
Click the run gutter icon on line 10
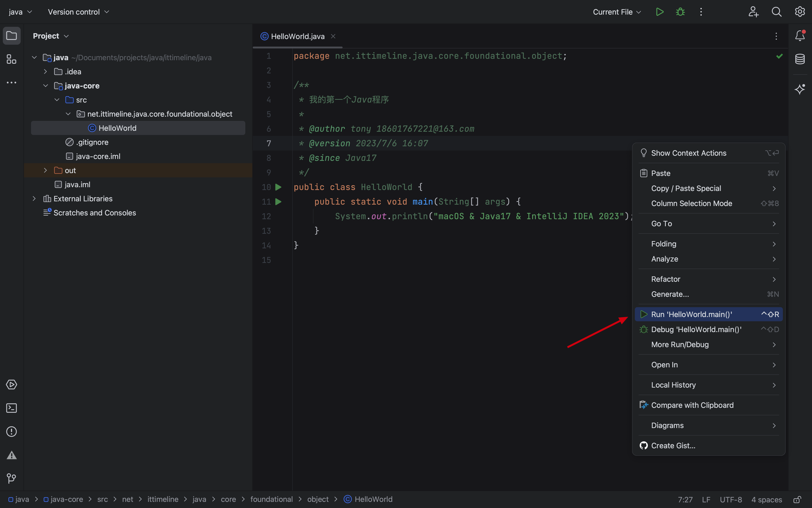tap(278, 187)
